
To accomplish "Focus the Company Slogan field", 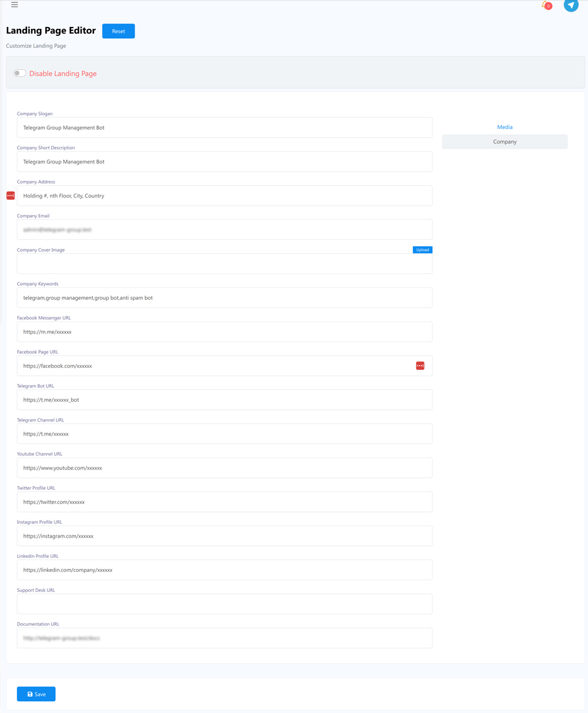I will [225, 128].
